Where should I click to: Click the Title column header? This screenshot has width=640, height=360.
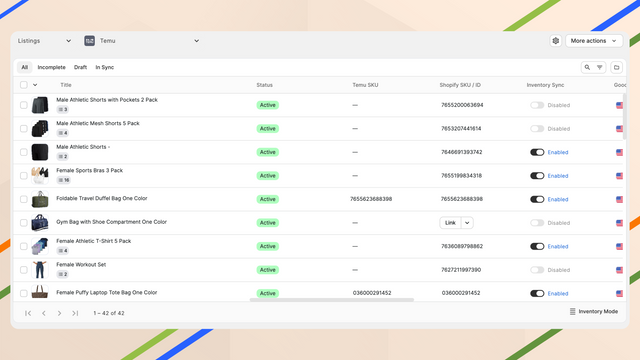[x=66, y=85]
